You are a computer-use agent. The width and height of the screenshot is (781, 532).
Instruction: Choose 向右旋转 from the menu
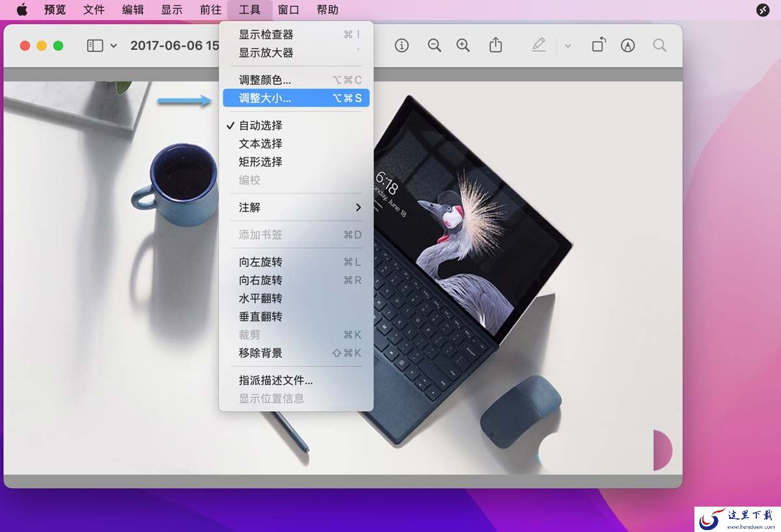coord(296,280)
